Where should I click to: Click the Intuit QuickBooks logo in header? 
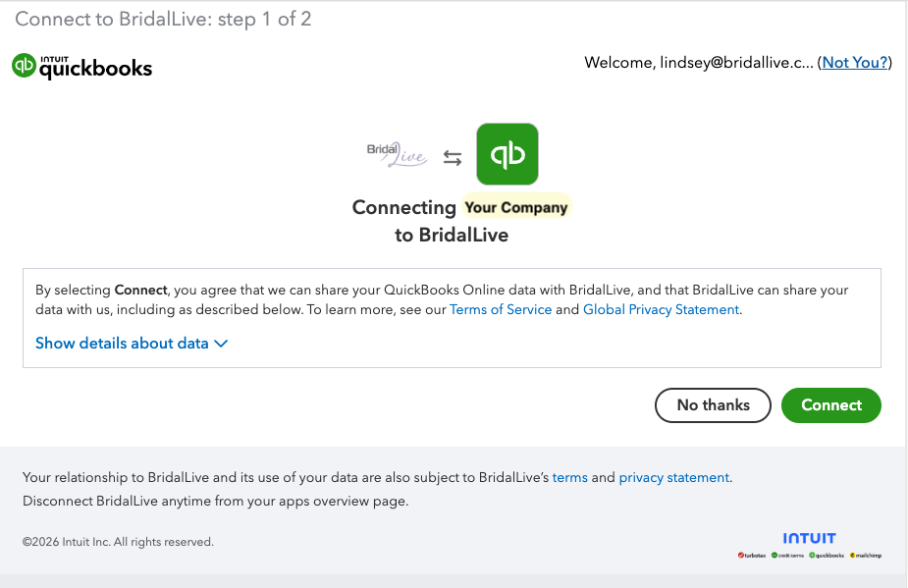point(82,66)
